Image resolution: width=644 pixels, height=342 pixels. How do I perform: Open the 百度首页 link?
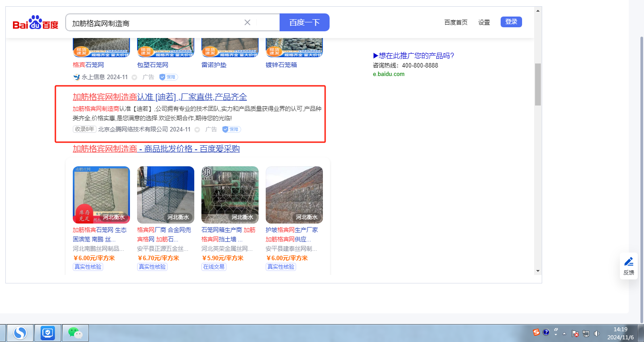pos(456,22)
